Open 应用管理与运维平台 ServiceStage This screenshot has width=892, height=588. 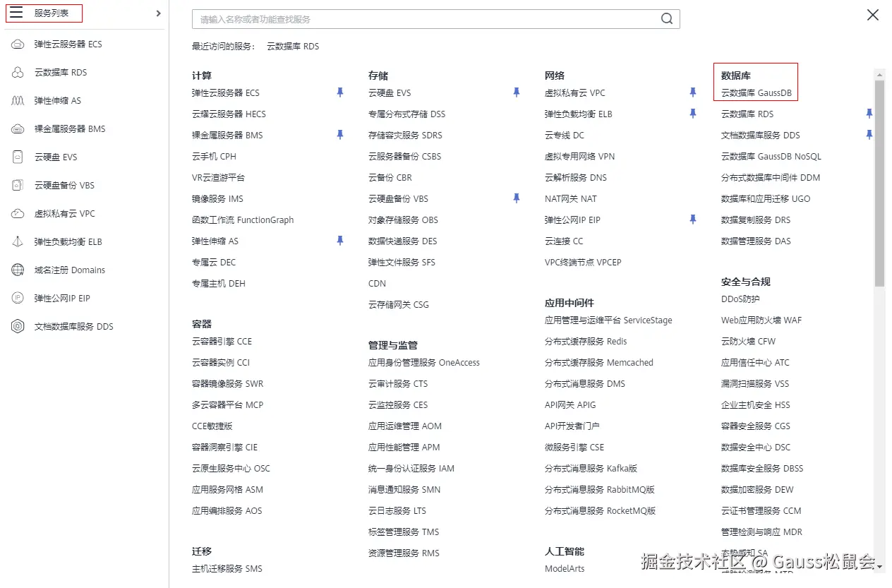[608, 320]
